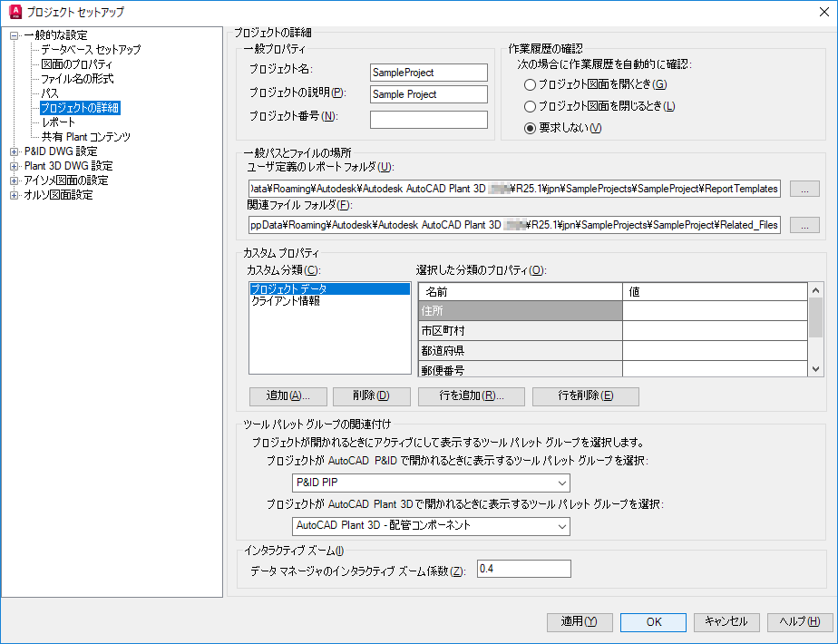
Task: Click the value cell for 都道府県
Action: (x=715, y=351)
